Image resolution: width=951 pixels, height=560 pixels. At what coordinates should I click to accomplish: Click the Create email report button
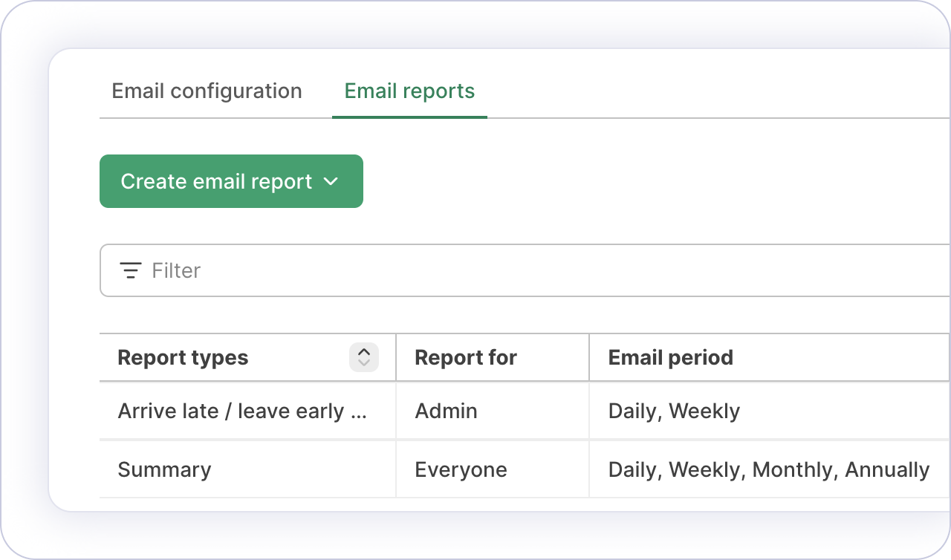coord(216,182)
